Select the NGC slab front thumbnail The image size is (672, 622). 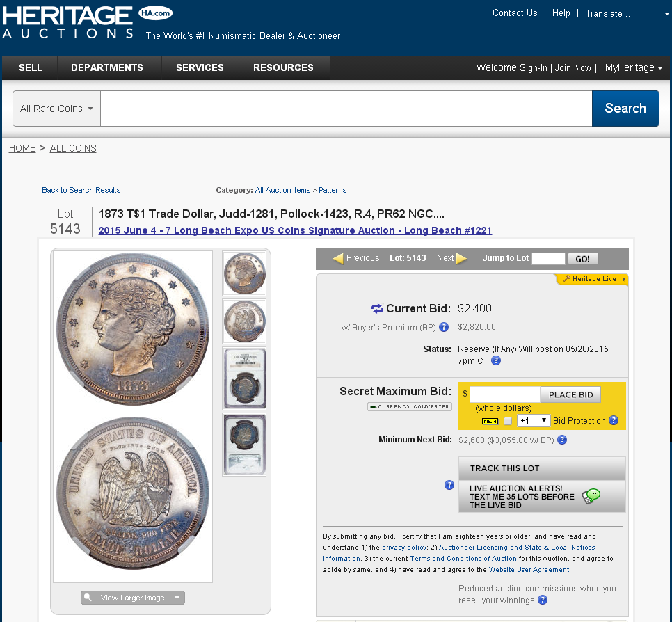pyautogui.click(x=244, y=378)
